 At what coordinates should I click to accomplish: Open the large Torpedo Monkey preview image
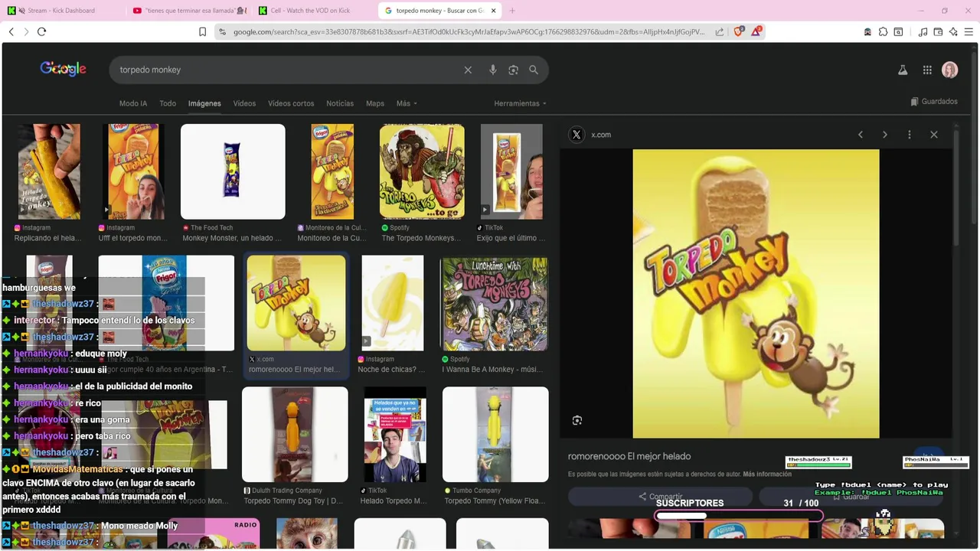tap(756, 294)
